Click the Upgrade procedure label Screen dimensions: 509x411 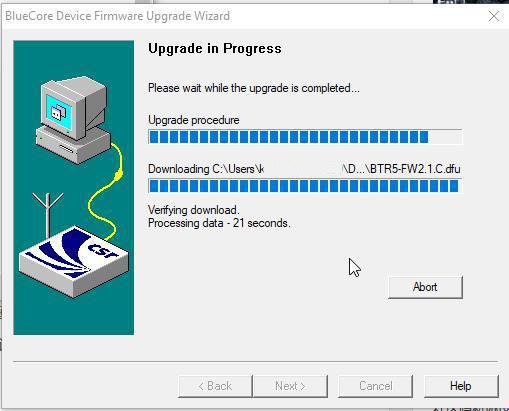[194, 120]
